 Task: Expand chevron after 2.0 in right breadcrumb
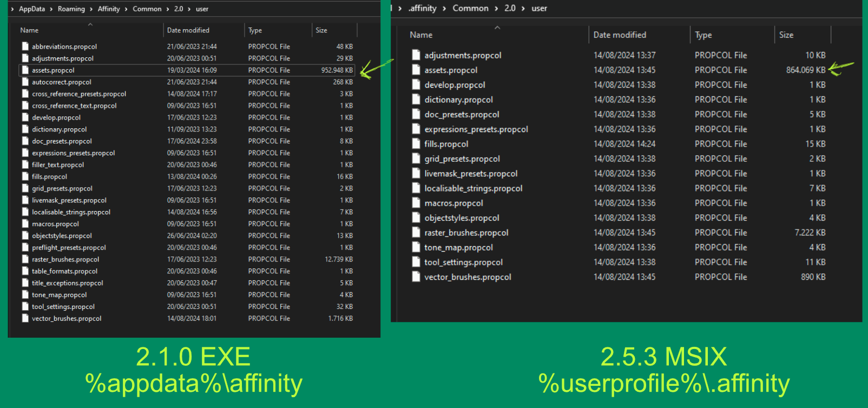(523, 9)
